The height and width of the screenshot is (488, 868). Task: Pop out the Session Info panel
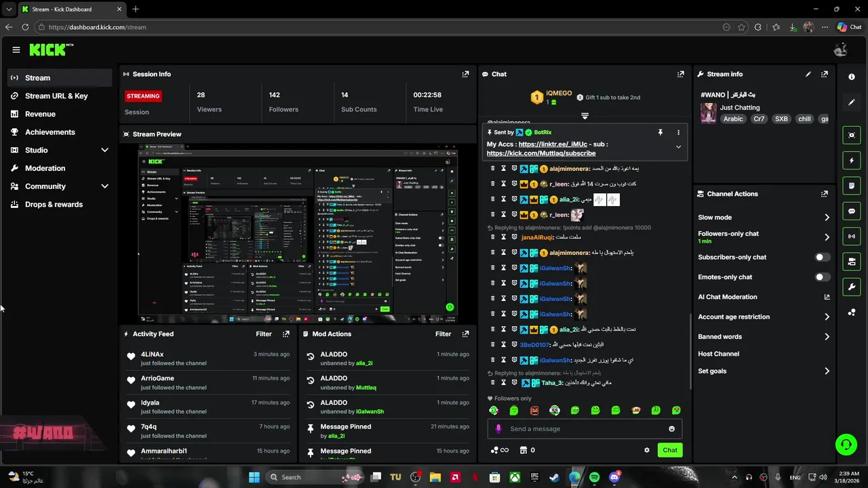click(465, 74)
